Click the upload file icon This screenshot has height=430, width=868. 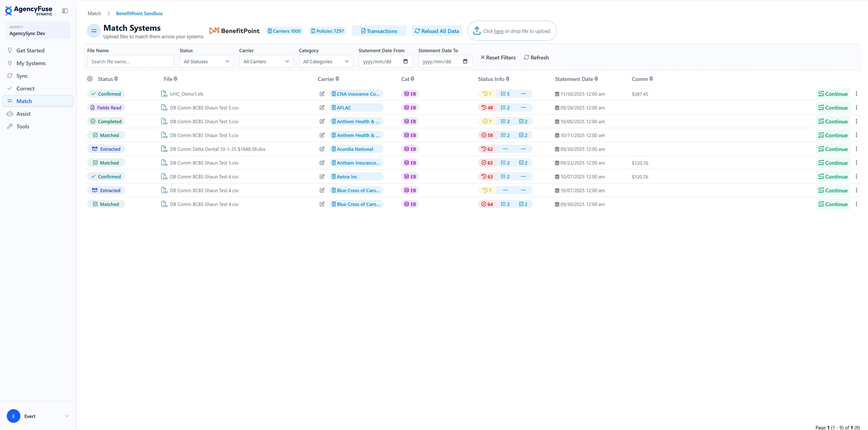click(476, 31)
